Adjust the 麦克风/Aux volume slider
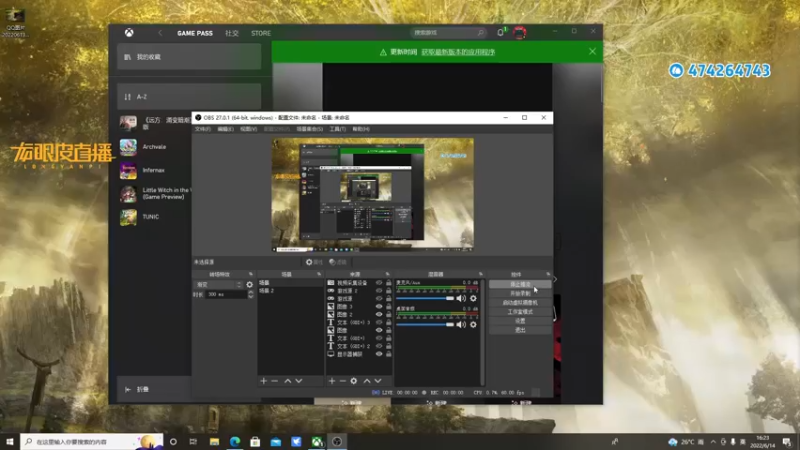The width and height of the screenshot is (800, 450). click(x=425, y=298)
